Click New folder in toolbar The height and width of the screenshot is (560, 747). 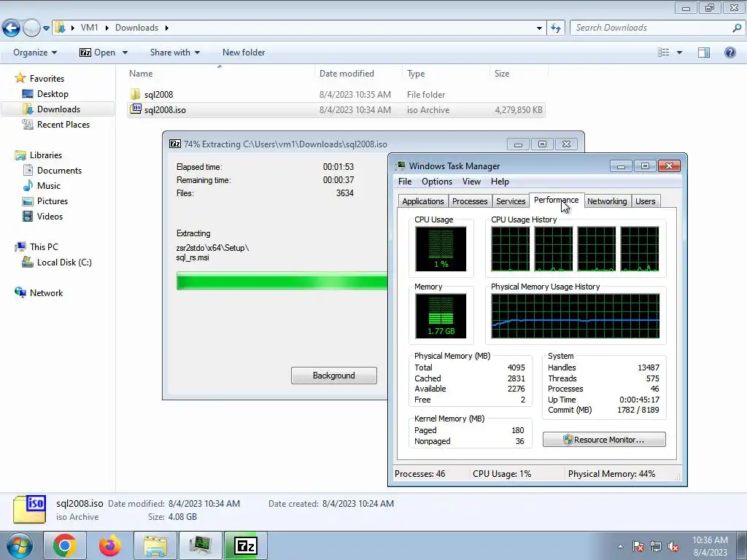pyautogui.click(x=244, y=52)
